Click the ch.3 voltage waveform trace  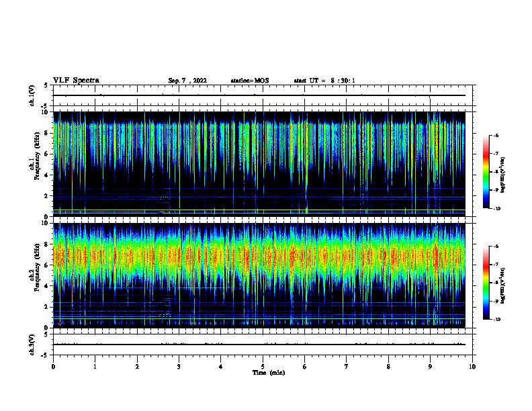click(259, 345)
